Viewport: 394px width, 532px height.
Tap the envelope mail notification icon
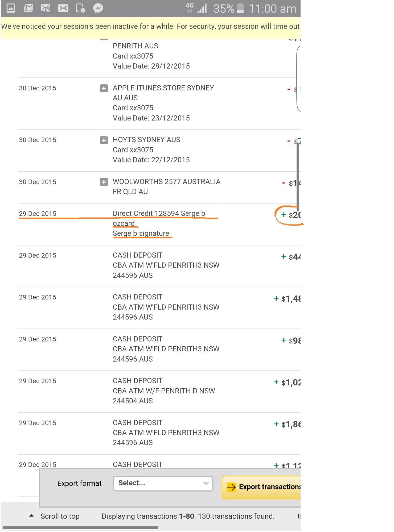[x=63, y=8]
